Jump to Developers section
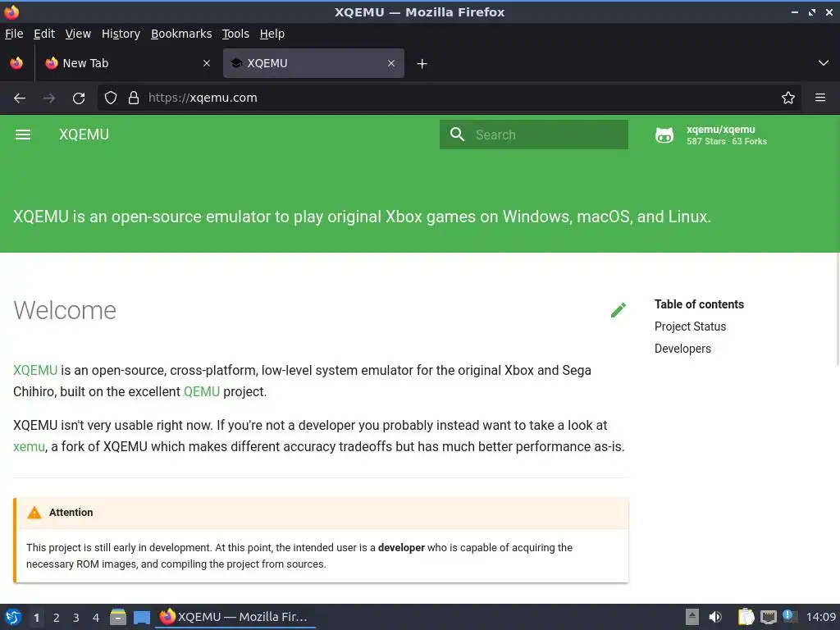 [x=682, y=348]
